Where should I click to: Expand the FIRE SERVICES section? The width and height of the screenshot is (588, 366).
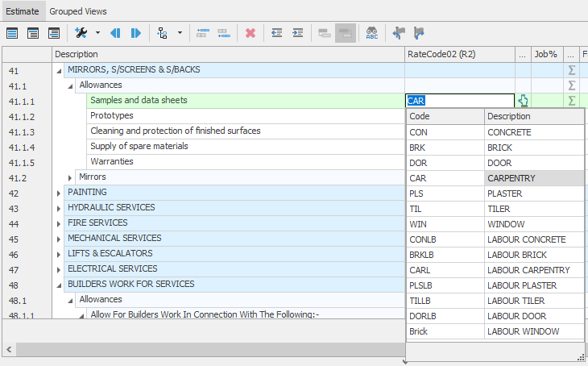coord(59,224)
